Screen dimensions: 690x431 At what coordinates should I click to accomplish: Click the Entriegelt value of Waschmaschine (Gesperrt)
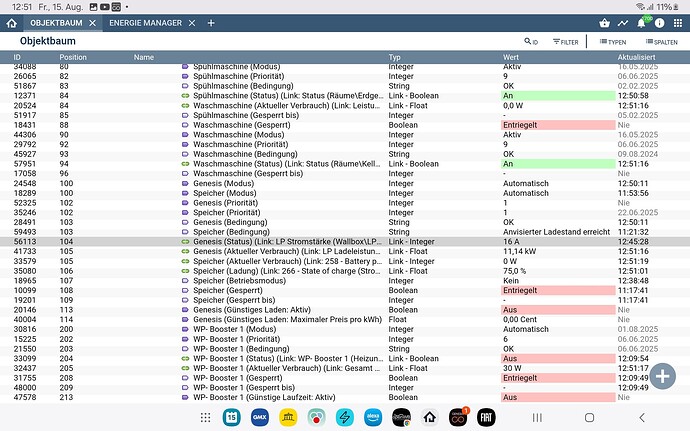click(558, 125)
